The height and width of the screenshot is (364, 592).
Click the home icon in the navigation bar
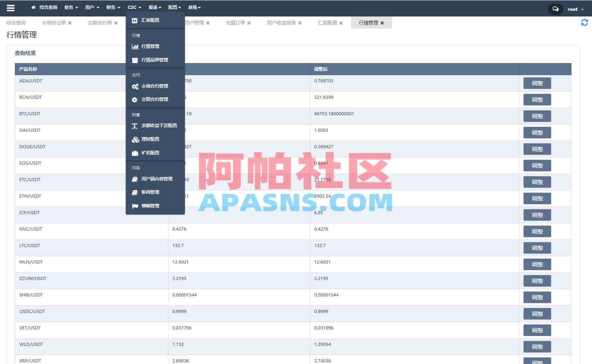[x=33, y=7]
